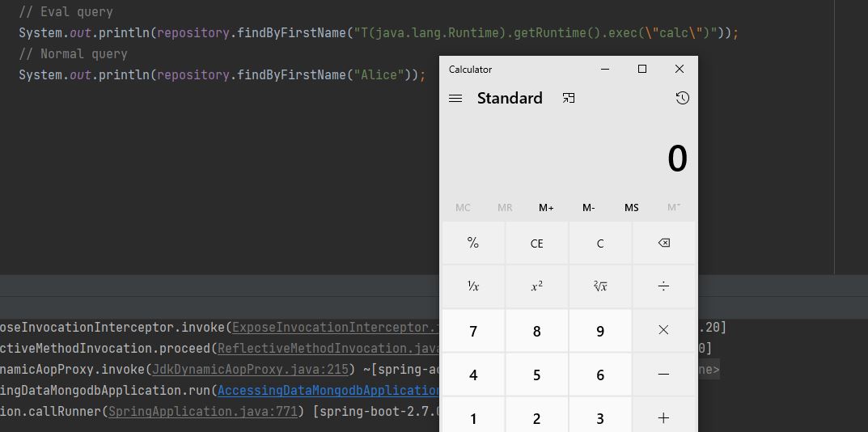Click the division operator key
The image size is (868, 432).
click(x=663, y=286)
